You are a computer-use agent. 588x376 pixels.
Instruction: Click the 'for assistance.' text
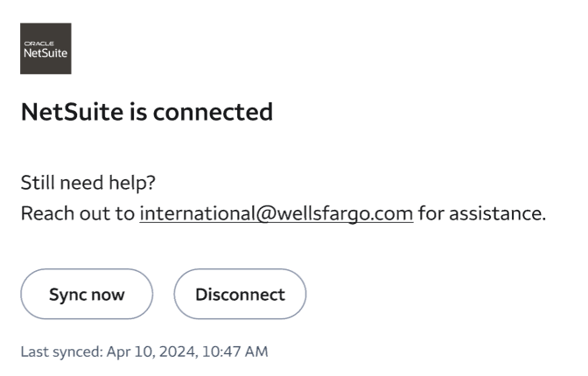pos(482,213)
